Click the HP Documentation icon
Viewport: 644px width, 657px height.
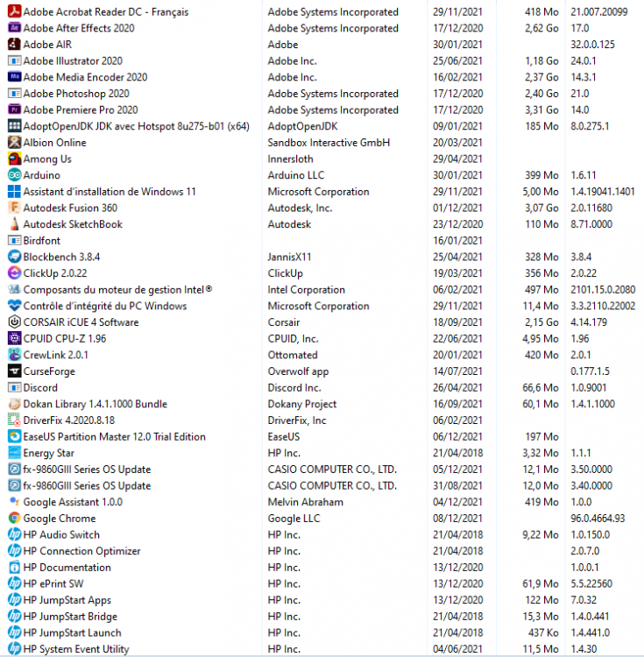tap(14, 567)
